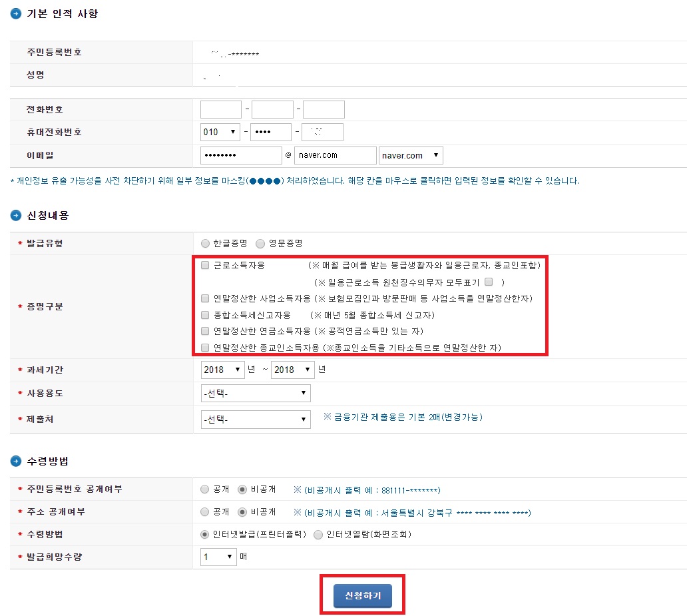Choose 공개 for 주민등록번호 공개여부
Viewport: 687px width, 616px height.
204,489
